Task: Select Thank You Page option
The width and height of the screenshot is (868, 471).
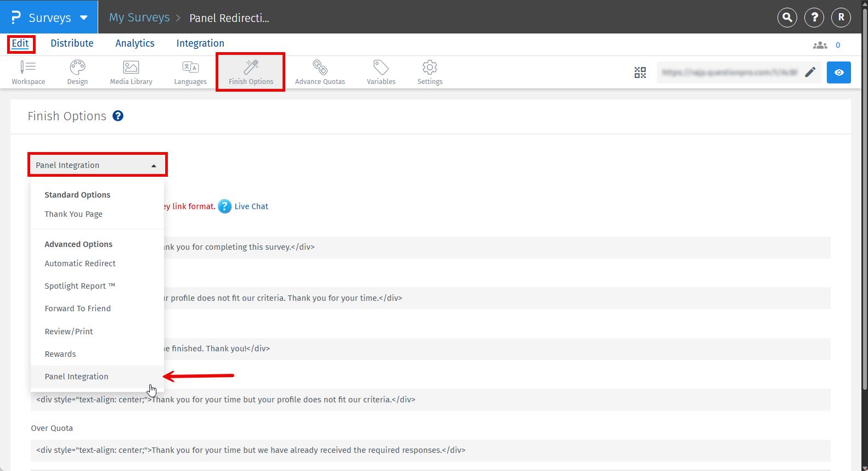Action: point(74,214)
